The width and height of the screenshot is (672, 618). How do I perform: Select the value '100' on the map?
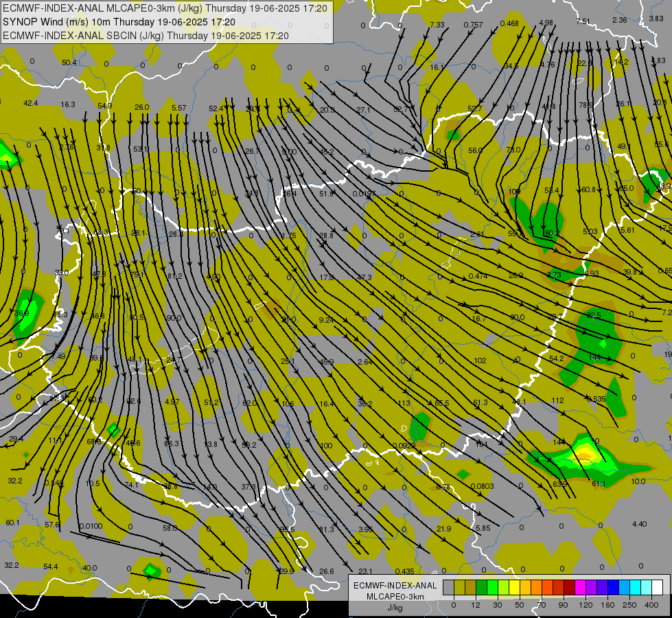coord(326,446)
